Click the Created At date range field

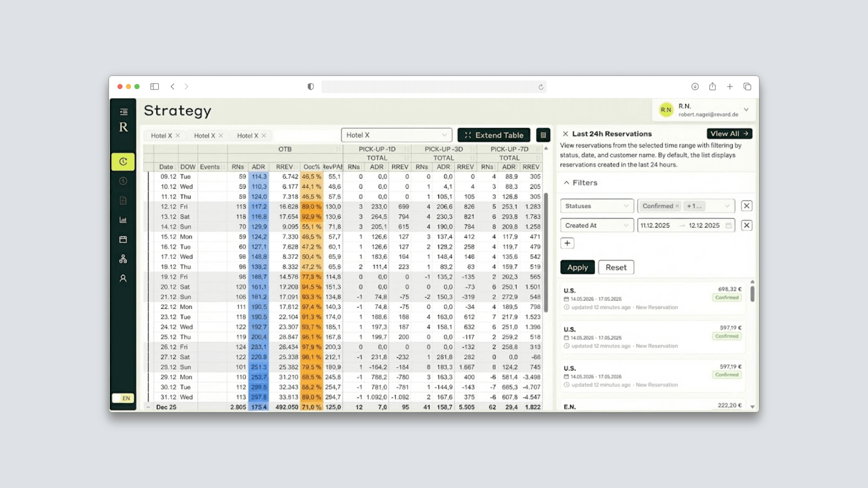685,225
